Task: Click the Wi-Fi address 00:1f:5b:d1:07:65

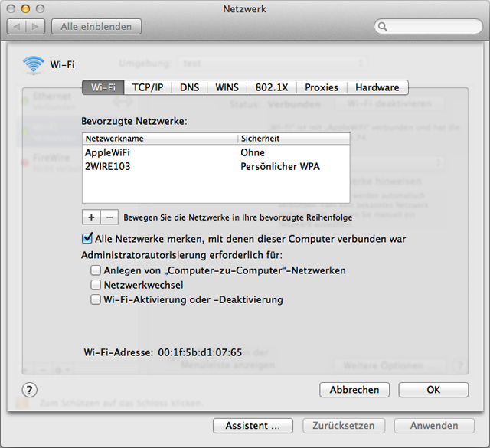Action: click(x=200, y=352)
